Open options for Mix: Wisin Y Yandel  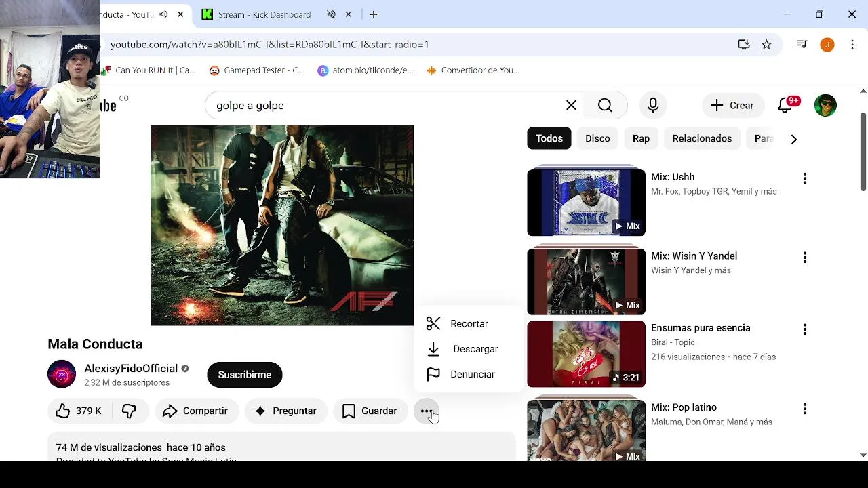coord(805,258)
